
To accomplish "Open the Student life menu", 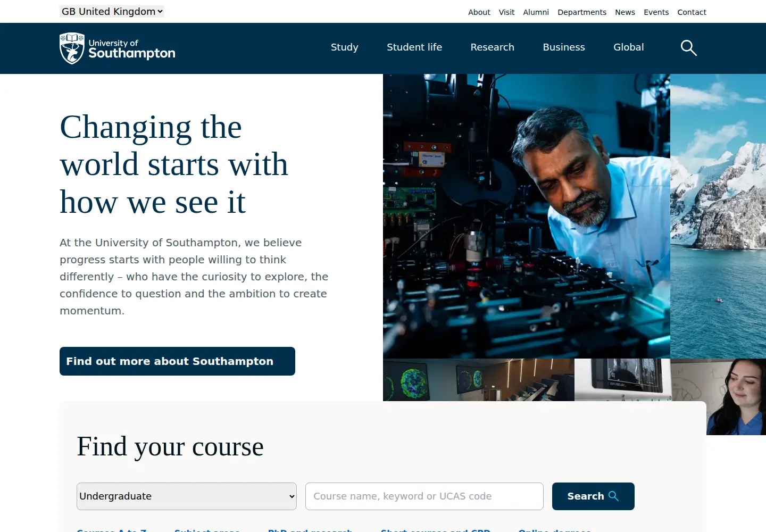I will pos(414,47).
